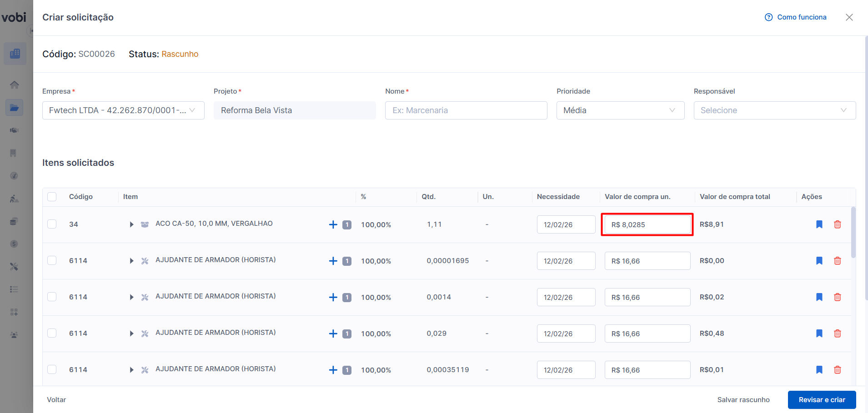This screenshot has width=868, height=413.
Task: Click trash icon on last visible row
Action: pyautogui.click(x=837, y=370)
